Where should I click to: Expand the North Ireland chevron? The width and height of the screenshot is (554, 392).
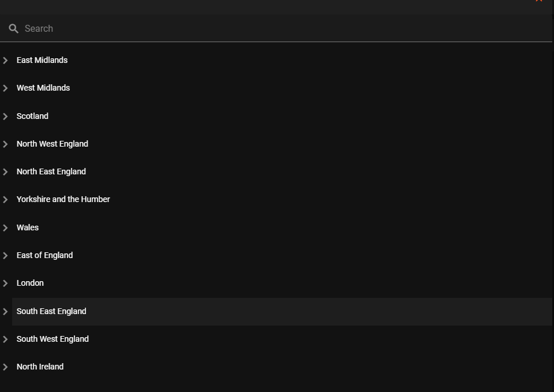5,367
